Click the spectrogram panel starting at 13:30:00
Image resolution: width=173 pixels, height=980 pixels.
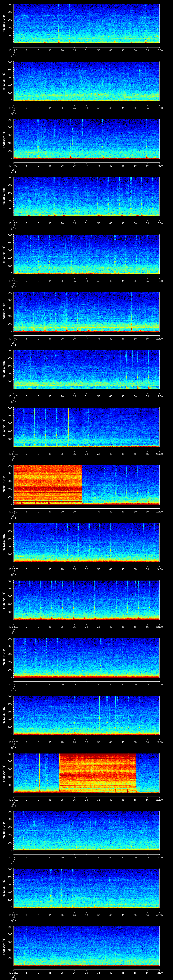pos(86,946)
